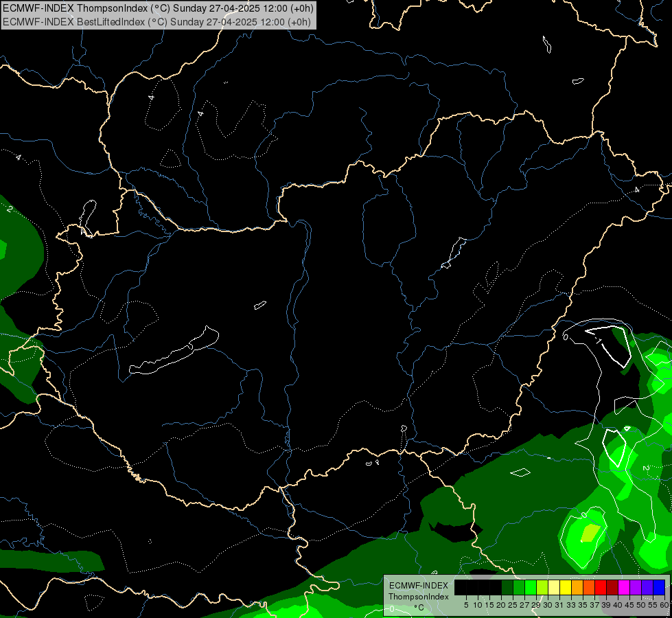The height and width of the screenshot is (618, 672).
Task: Click the legend scale value "50"
Action: click(642, 605)
